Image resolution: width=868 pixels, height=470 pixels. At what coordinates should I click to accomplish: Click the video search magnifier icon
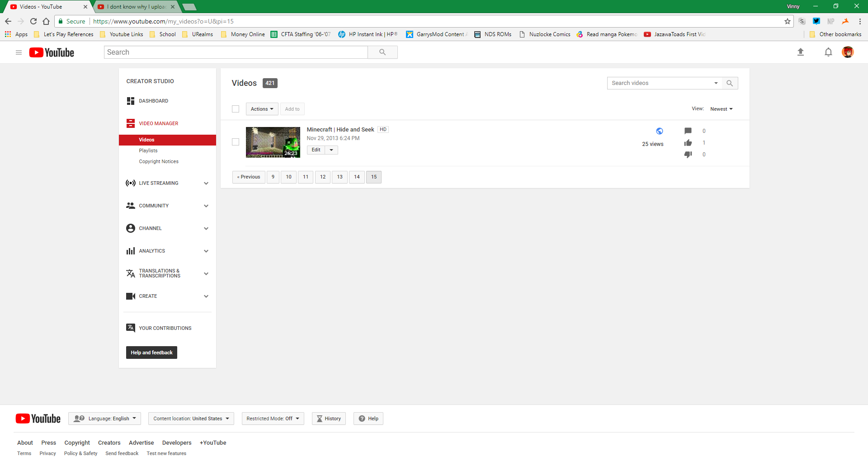[x=729, y=83]
